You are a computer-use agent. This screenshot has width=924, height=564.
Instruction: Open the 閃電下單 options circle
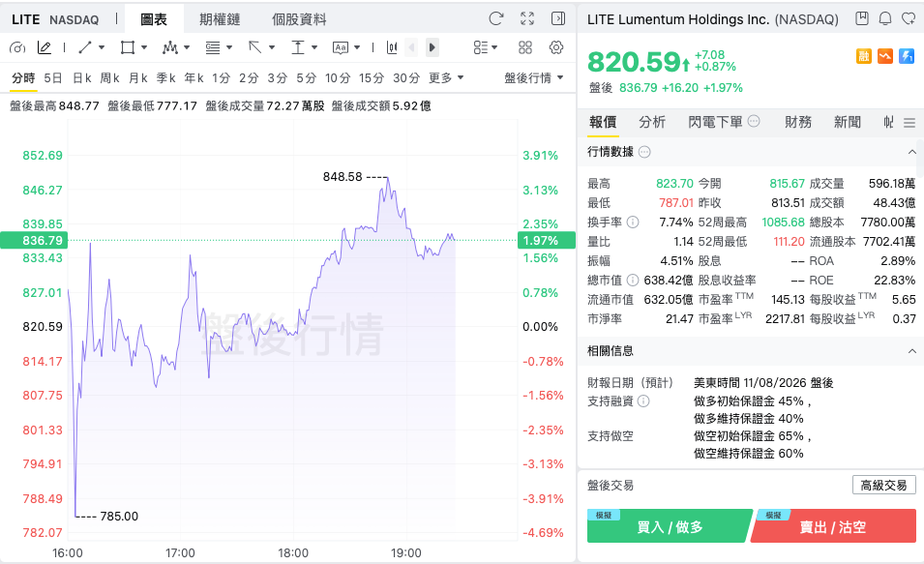[x=754, y=121]
